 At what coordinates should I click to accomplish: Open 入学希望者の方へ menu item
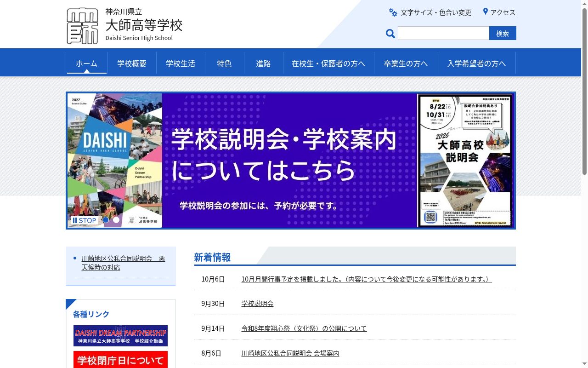(477, 63)
